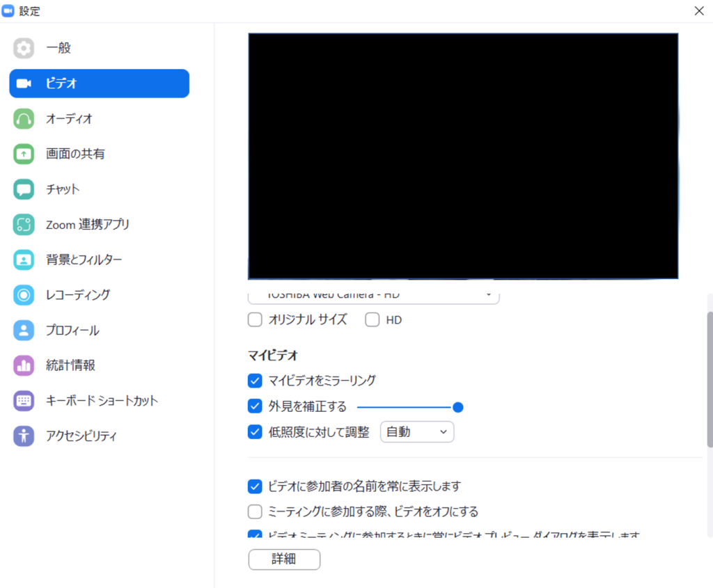Viewport: 713px width, 588px height.
Task: Check ミーティングに参加する際、ビデオをオフにする
Action: point(255,511)
